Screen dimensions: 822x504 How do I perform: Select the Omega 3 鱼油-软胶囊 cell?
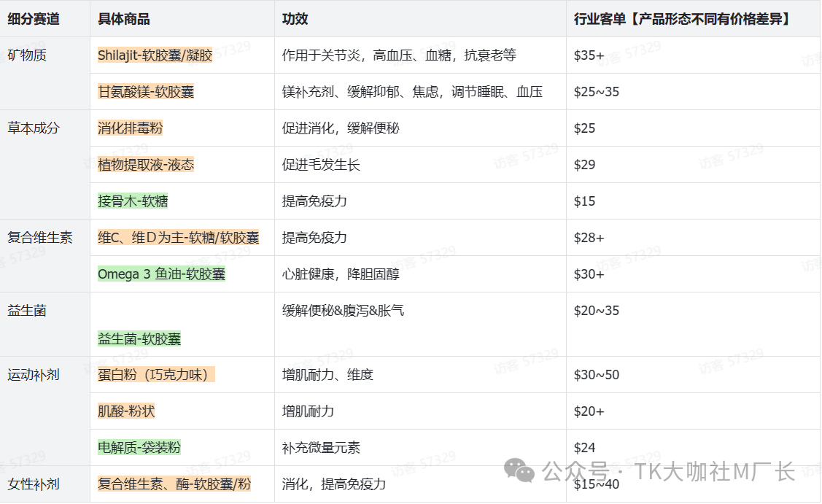(161, 274)
